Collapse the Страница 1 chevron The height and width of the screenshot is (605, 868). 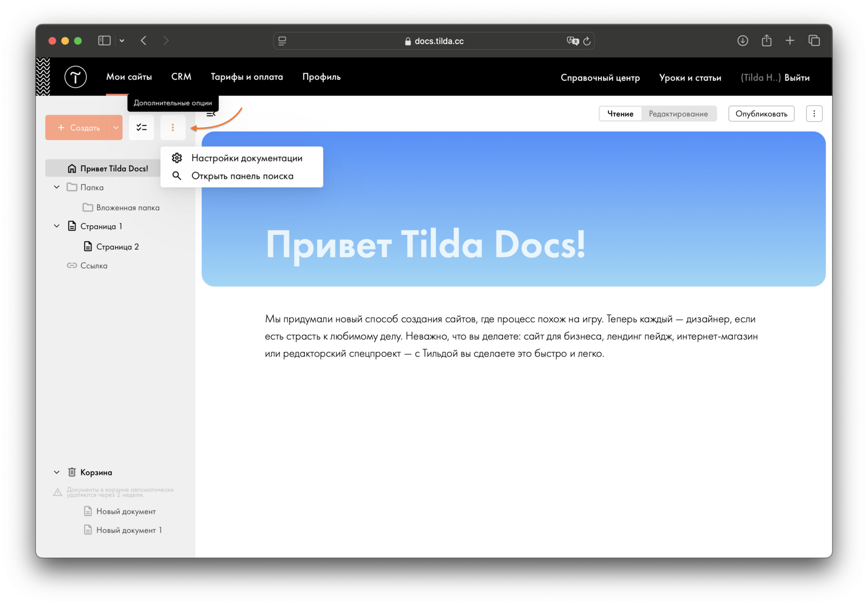[57, 226]
